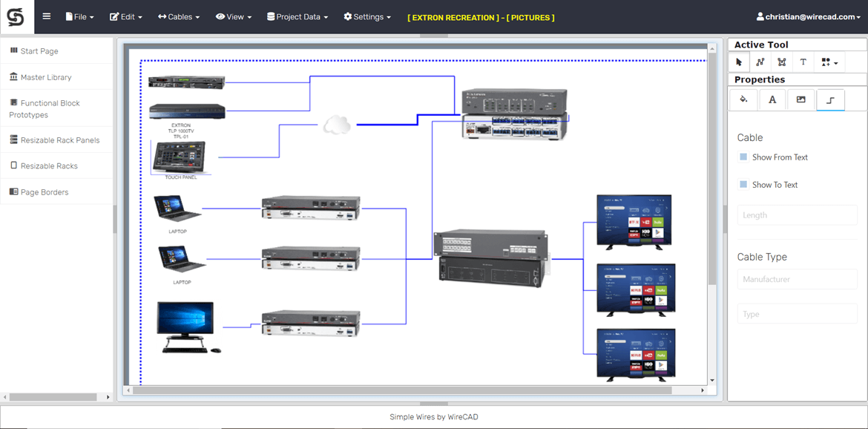Activate the shape node editing tool
This screenshot has width=868, height=429.
coord(781,62)
